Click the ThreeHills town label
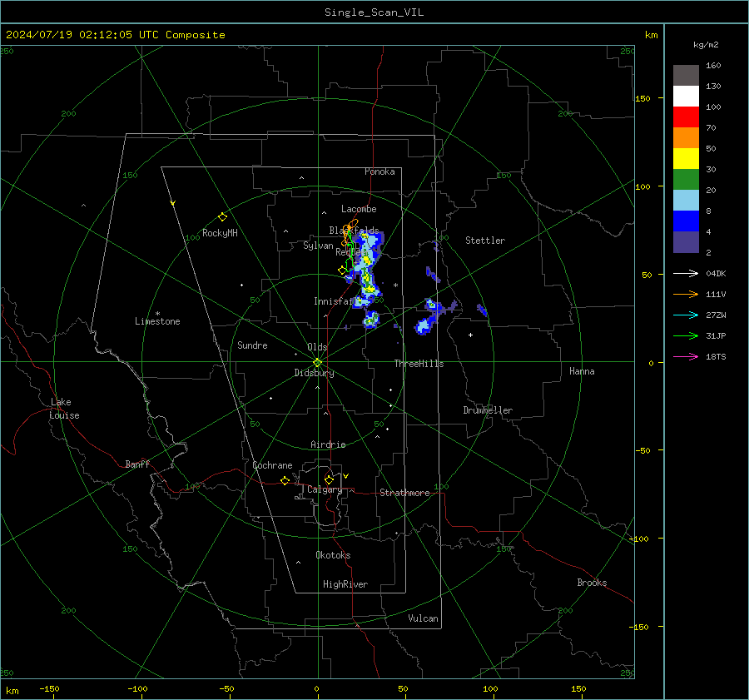 pyautogui.click(x=419, y=364)
